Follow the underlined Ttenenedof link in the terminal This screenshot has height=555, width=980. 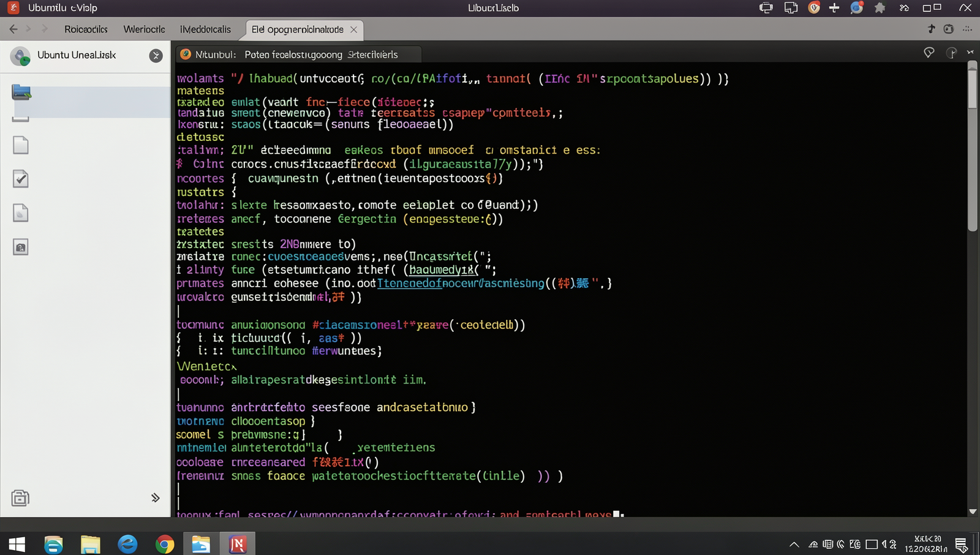point(409,283)
